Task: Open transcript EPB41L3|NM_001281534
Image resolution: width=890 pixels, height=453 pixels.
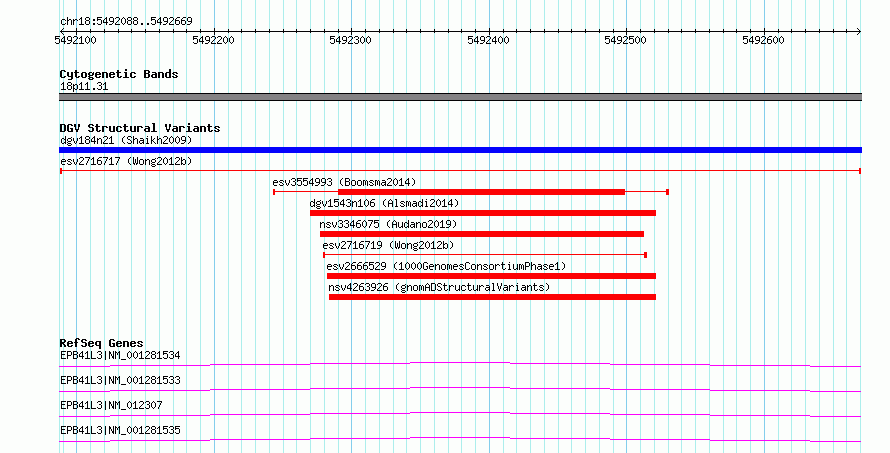Action: [120, 355]
